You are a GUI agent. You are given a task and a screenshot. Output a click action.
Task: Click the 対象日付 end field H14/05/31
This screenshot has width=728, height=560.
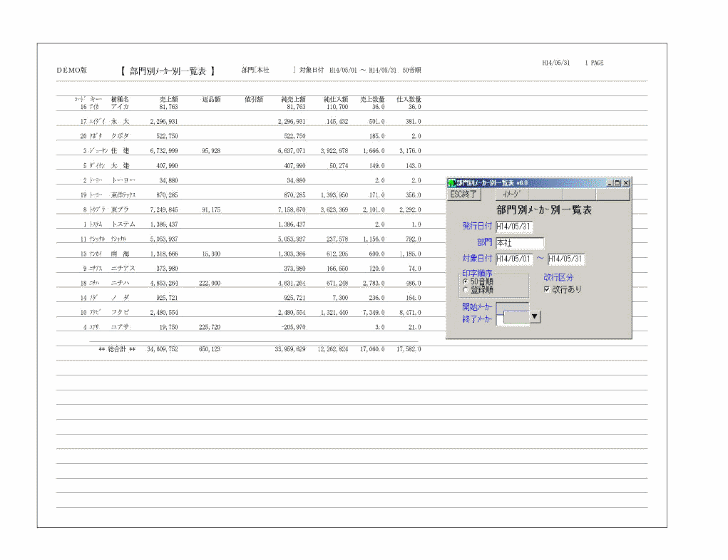coord(566,259)
